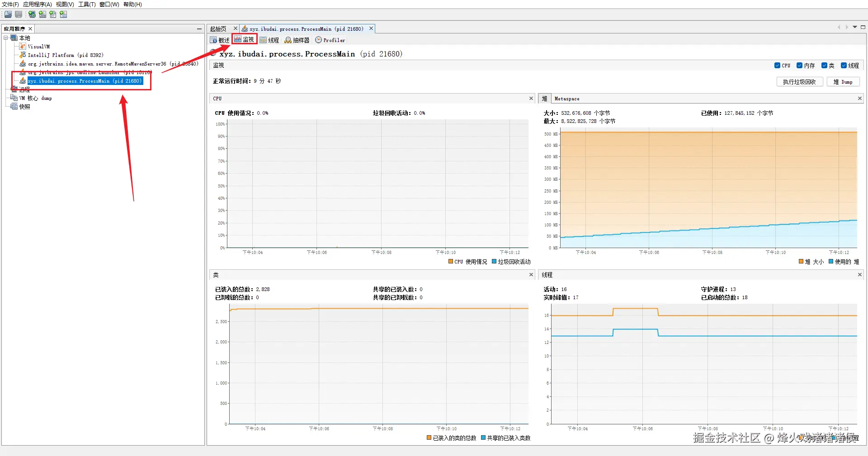Click the 使用的 堆 legend swatch
This screenshot has height=456, width=868.
click(831, 261)
